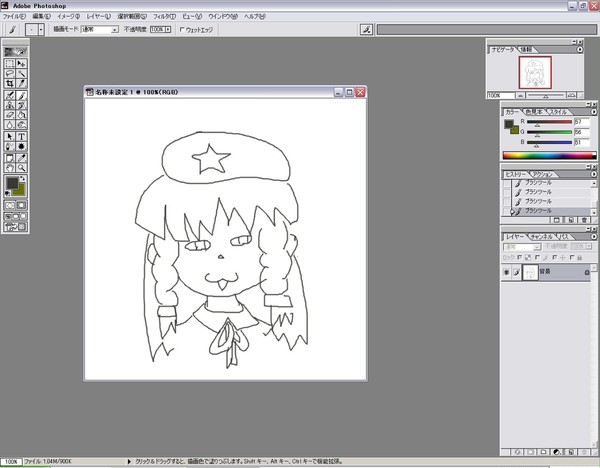Select the Custom Shape tool
Screen dimensions: 600x468
click(x=21, y=147)
